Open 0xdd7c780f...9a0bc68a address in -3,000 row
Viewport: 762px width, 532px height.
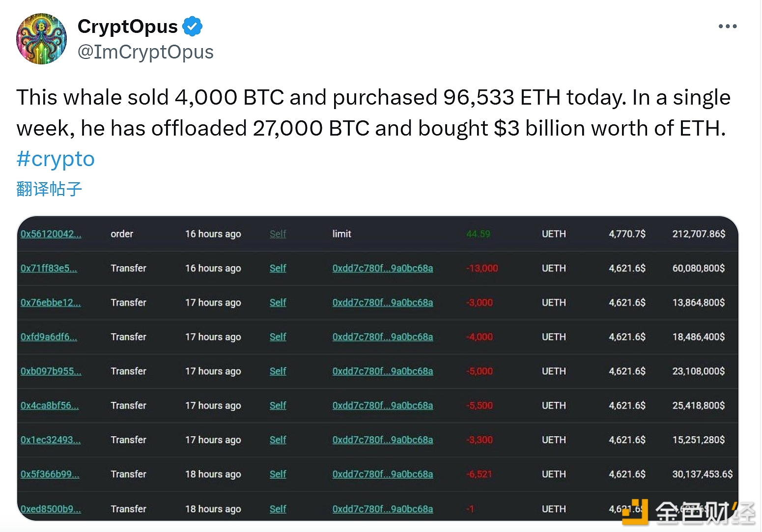[383, 303]
